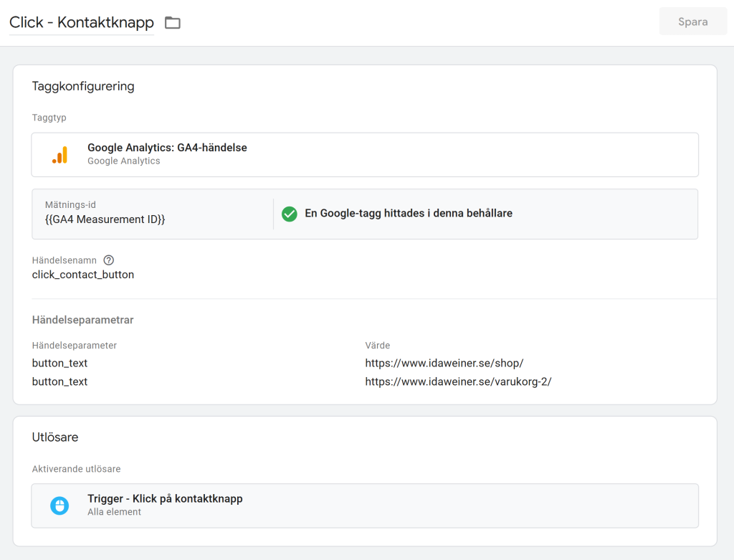Open the Google Analytics: GA4-händelse tag type card
Image resolution: width=734 pixels, height=560 pixels.
[x=365, y=154]
